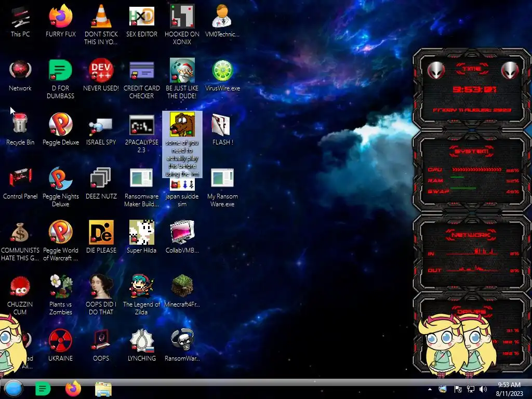Screen dimensions: 532x399
Task: Open the taskbar clock showing 9:53 AM
Action: (509, 389)
